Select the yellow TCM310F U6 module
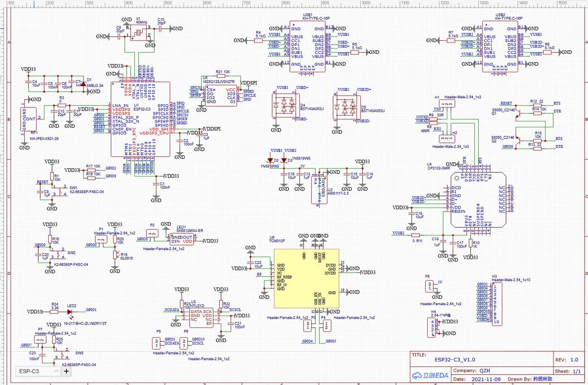The width and height of the screenshot is (588, 385). pyautogui.click(x=306, y=278)
